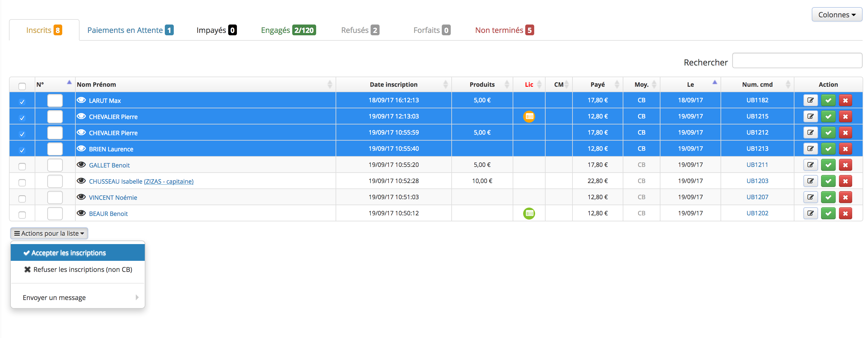
Task: Sort table by Date inscription column
Action: [x=394, y=84]
